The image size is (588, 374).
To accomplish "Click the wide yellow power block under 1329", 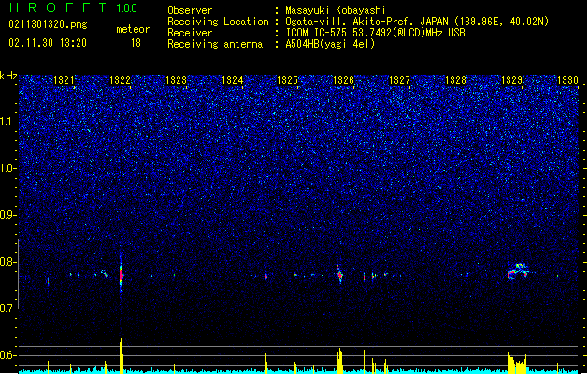I will click(x=517, y=363).
